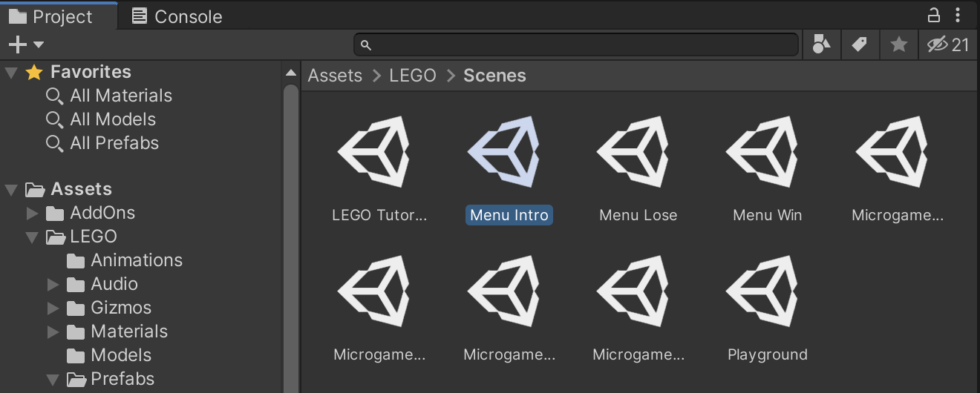Collapse the LEGO folder arrow in tree

32,237
